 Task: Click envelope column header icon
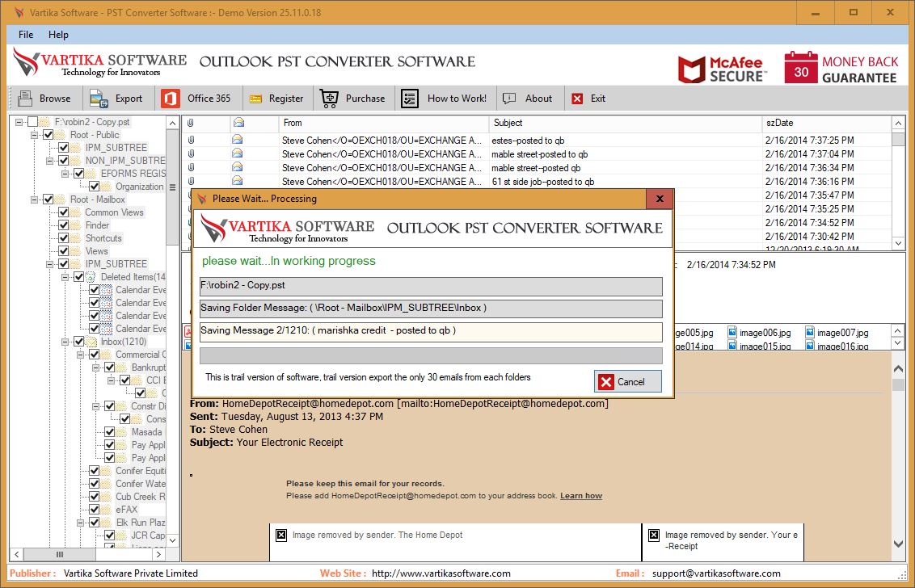point(238,123)
